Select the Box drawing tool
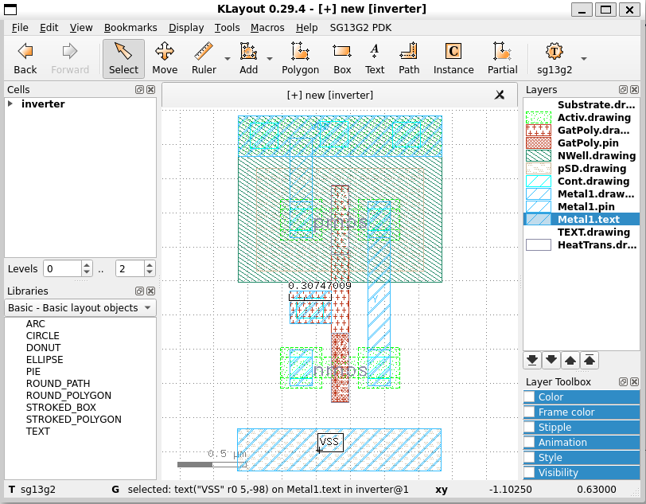Screen dimensions: 646x504 point(342,58)
